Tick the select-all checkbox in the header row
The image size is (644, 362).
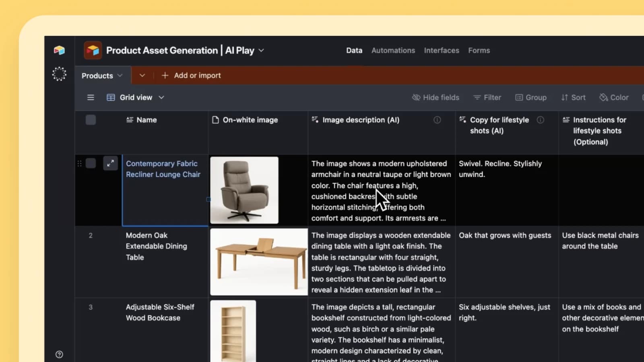91,119
